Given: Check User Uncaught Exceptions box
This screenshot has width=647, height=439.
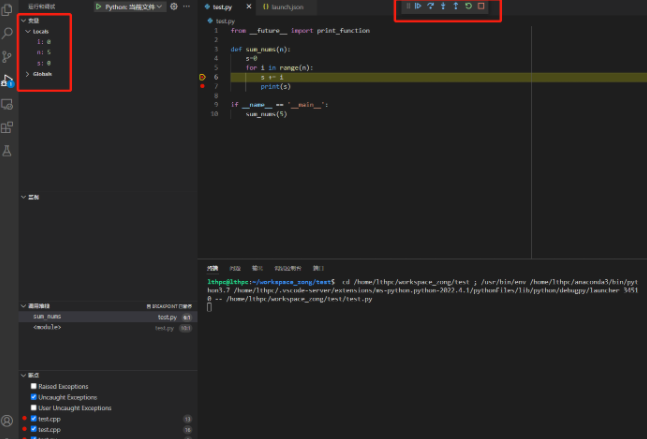Looking at the screenshot, I should pos(35,408).
